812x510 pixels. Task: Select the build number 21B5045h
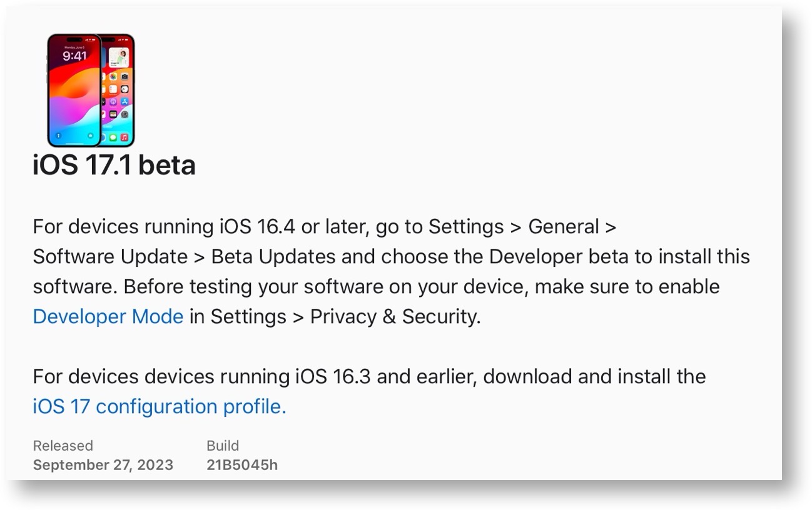(242, 465)
